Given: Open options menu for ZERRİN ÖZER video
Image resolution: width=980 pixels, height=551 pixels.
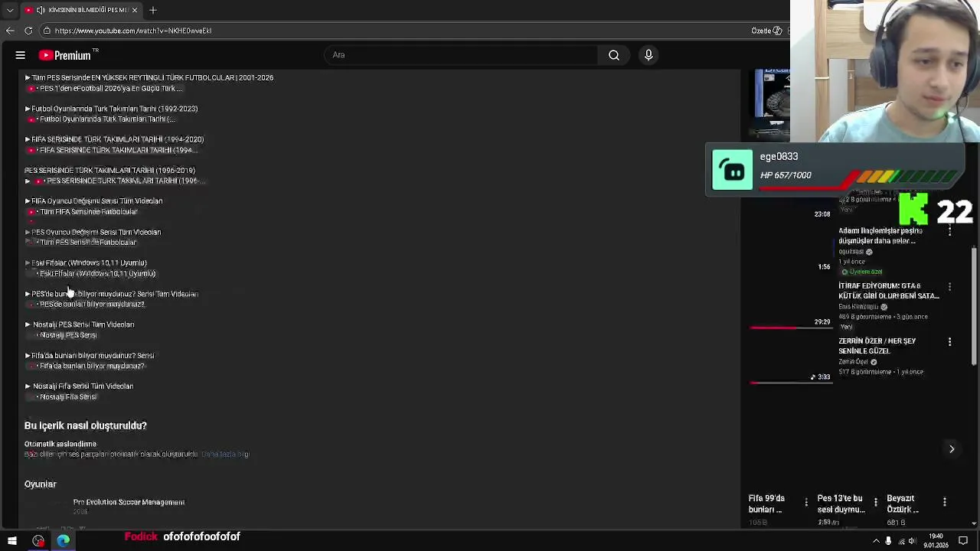Looking at the screenshot, I should tap(950, 341).
